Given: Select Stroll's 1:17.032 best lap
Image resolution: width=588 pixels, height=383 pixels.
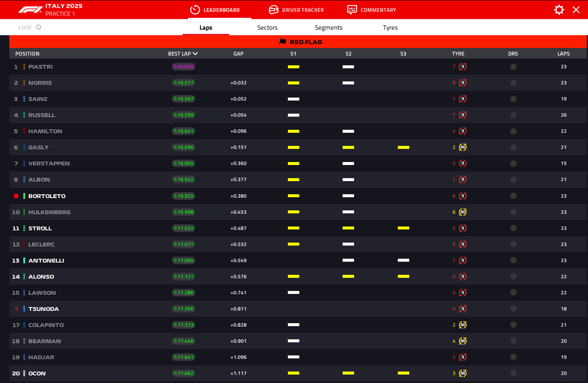Looking at the screenshot, I should tap(183, 228).
